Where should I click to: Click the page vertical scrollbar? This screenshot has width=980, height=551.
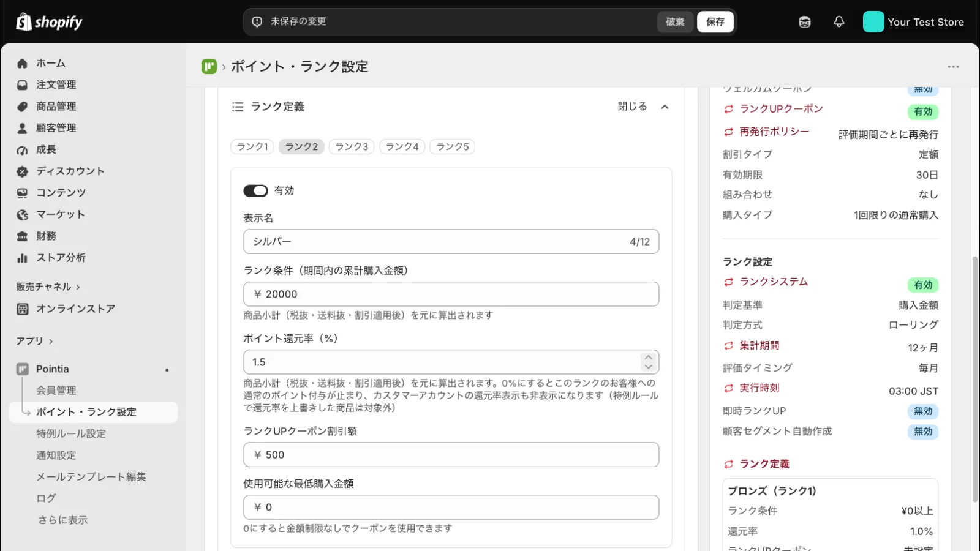975,380
